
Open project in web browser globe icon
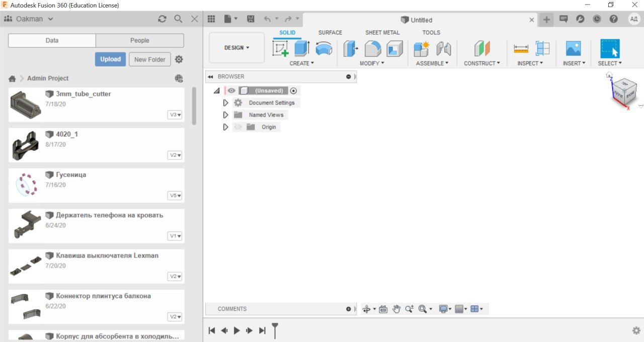[x=179, y=78]
